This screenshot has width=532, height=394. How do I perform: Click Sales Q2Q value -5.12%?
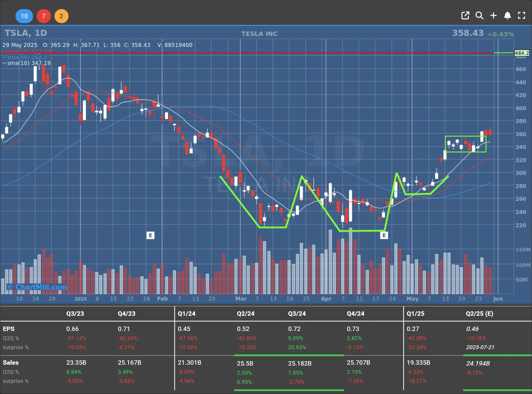click(474, 373)
